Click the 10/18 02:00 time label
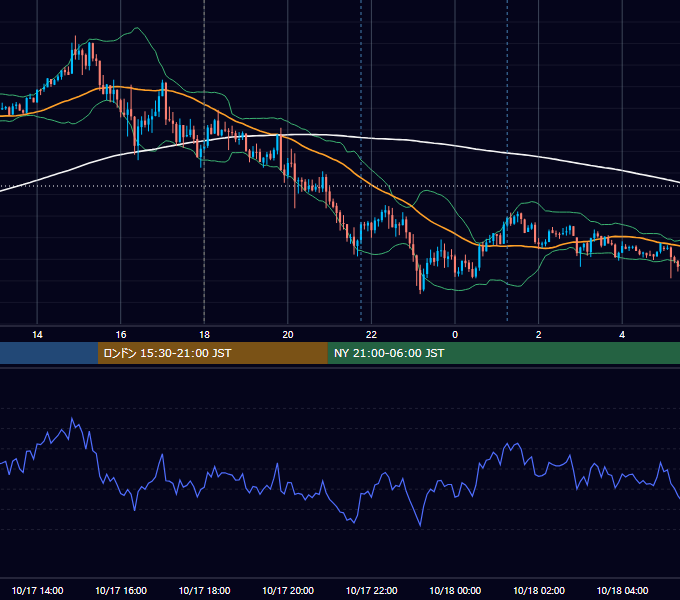The image size is (680, 600). (x=539, y=590)
